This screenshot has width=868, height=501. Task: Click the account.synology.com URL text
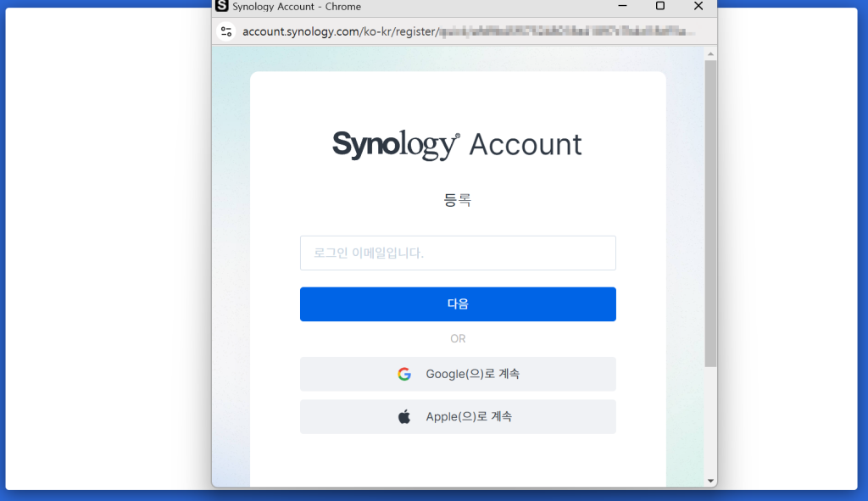[x=468, y=31]
